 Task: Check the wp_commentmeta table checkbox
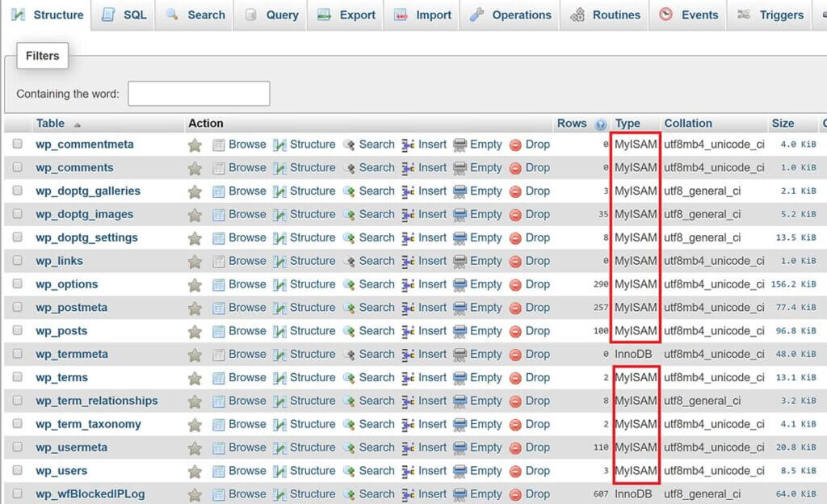point(18,144)
